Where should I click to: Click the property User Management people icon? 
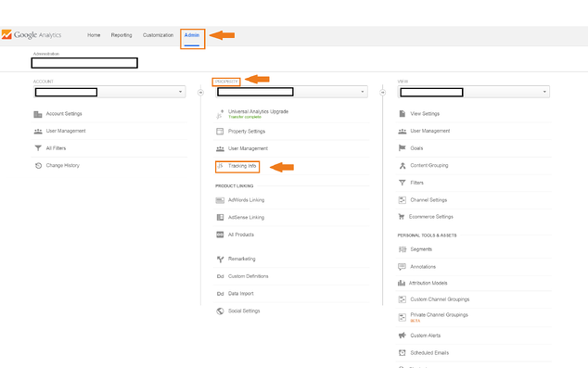220,148
